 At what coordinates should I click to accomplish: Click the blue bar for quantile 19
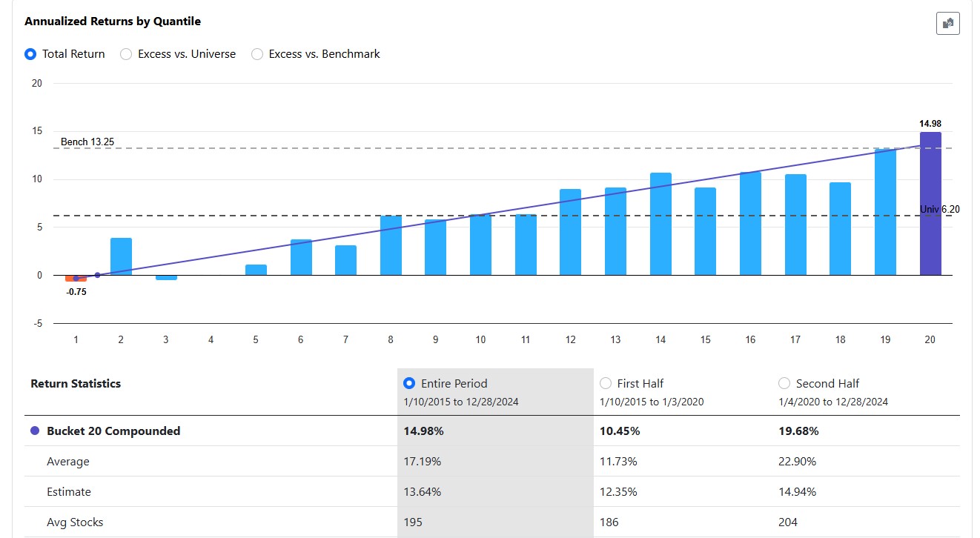click(885, 212)
